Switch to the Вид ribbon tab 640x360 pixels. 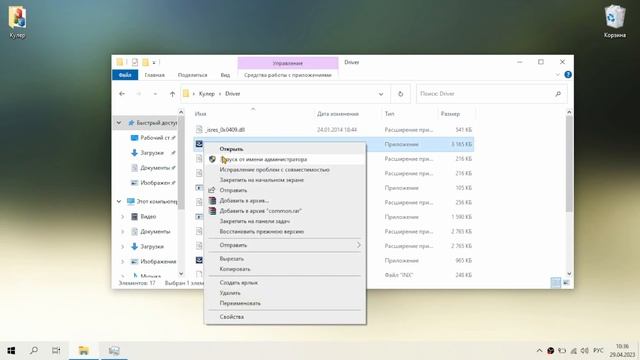click(x=225, y=75)
